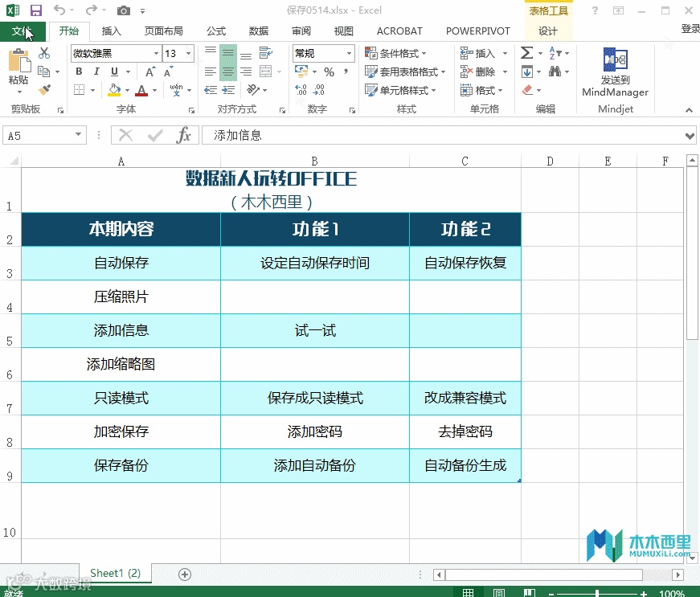Open the phonetic guide wén button
The width and height of the screenshot is (700, 597).
(176, 90)
